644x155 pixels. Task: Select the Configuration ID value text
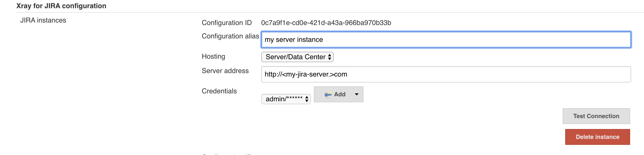click(326, 23)
